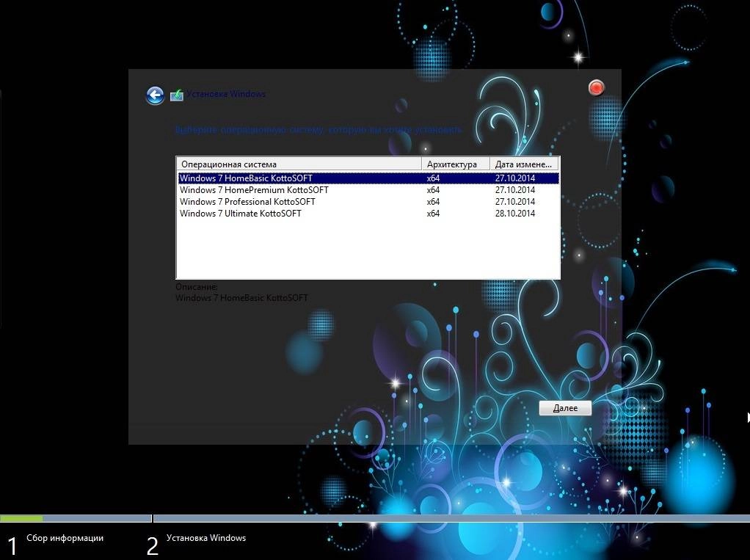Viewport: 750px width, 560px height.
Task: Select Windows 7 HomeBasic KottoSOFT row
Action: (368, 178)
